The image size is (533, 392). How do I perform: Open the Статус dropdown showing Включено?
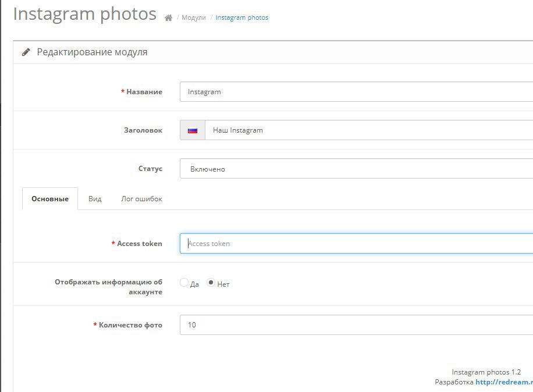pos(356,169)
